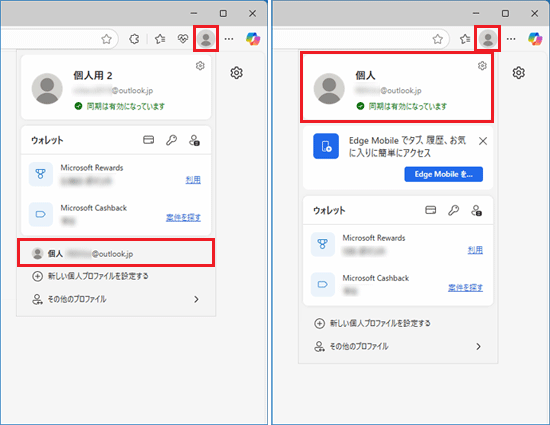The image size is (550, 425).
Task: Select 新しい個人プロファイルを設定する in left flyout
Action: 116,276
